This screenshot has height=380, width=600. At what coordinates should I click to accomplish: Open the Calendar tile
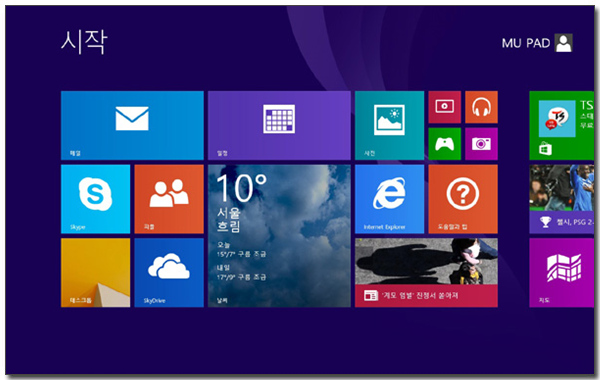[279, 125]
